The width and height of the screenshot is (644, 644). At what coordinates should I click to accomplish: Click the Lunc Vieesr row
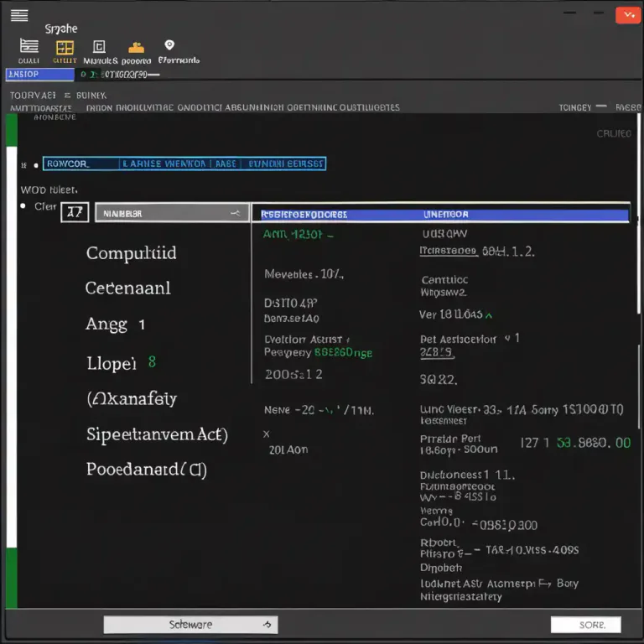(x=522, y=409)
